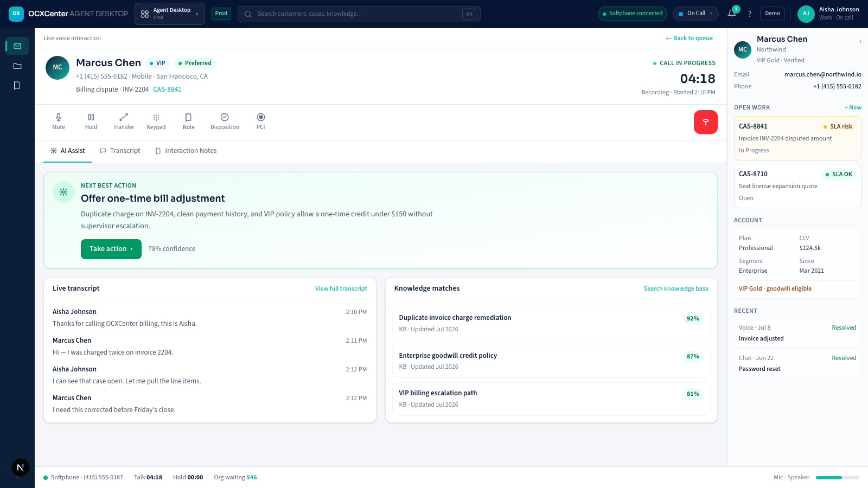
Task: Click the Mic Speaker level bar
Action: click(x=838, y=478)
